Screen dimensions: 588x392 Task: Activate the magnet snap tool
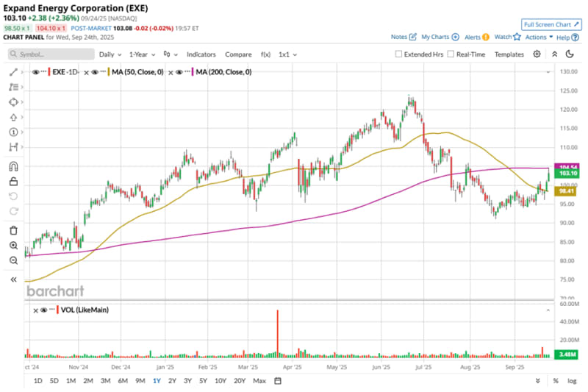click(13, 166)
